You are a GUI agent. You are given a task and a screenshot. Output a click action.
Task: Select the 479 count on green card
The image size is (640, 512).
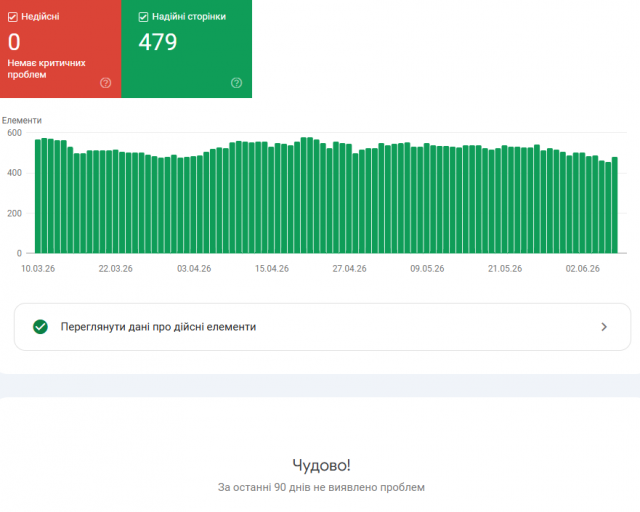[x=158, y=42]
